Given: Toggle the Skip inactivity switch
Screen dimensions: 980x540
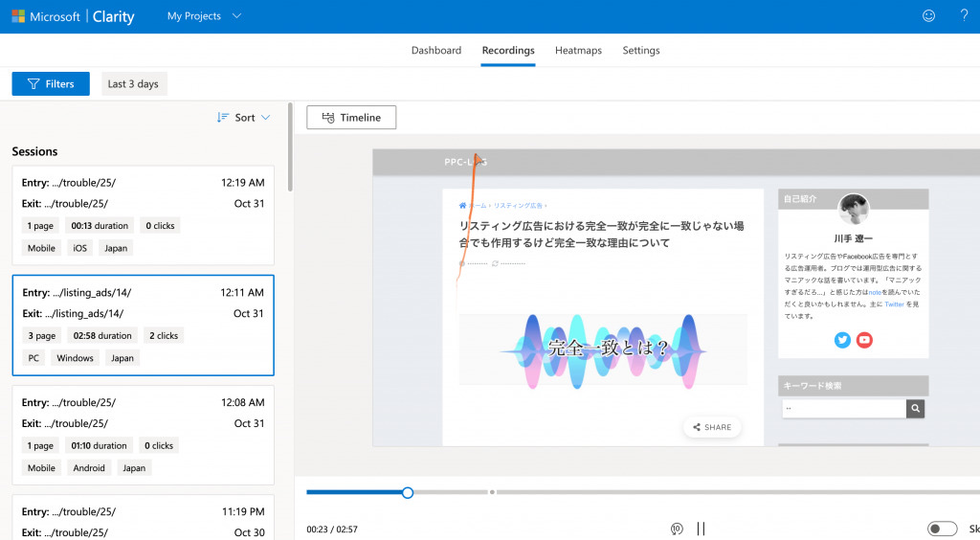Looking at the screenshot, I should point(942,529).
